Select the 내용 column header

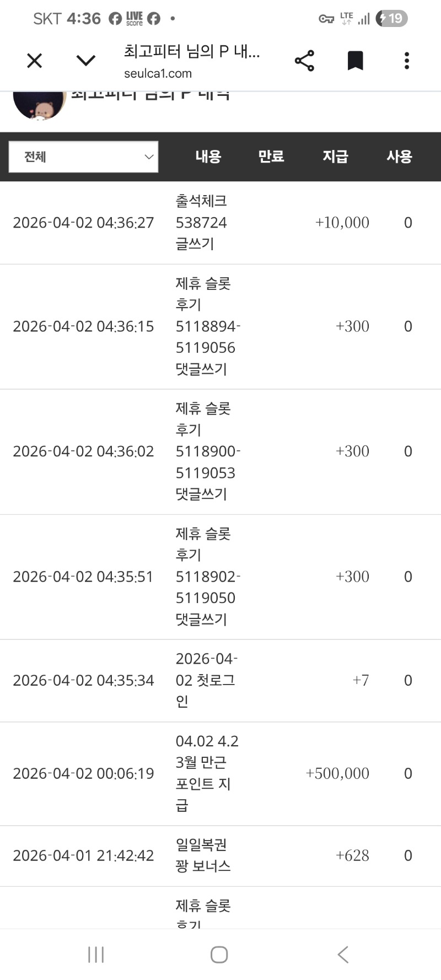click(x=208, y=157)
